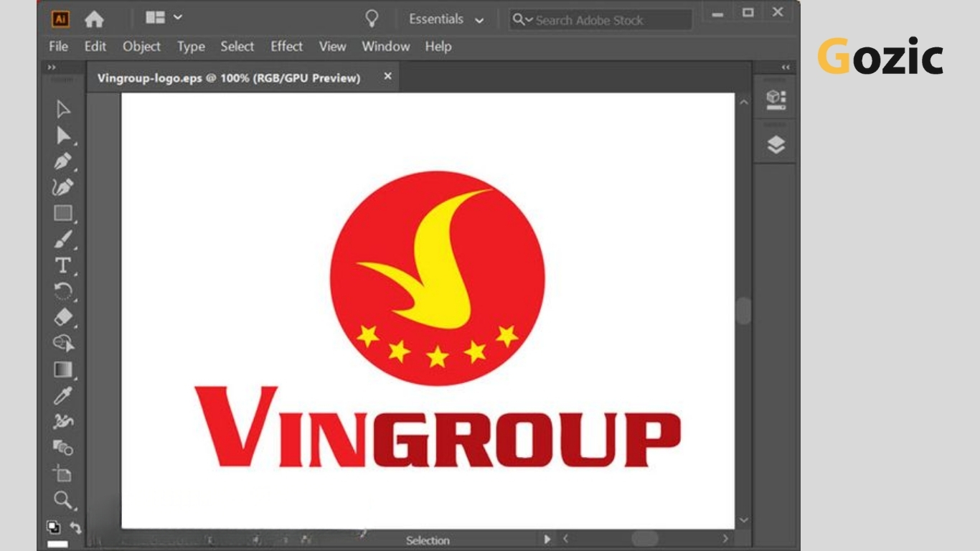Expand the collapsed toolbar double-arrow
The image size is (980, 551).
click(52, 67)
